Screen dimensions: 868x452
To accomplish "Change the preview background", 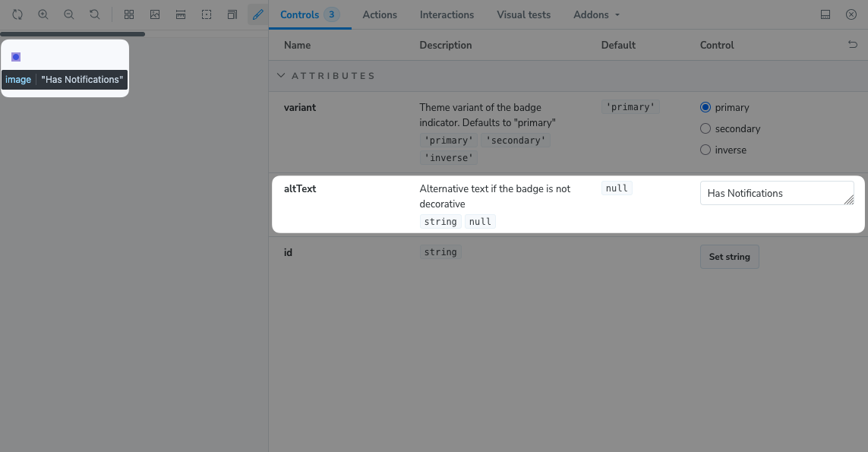I will click(155, 14).
